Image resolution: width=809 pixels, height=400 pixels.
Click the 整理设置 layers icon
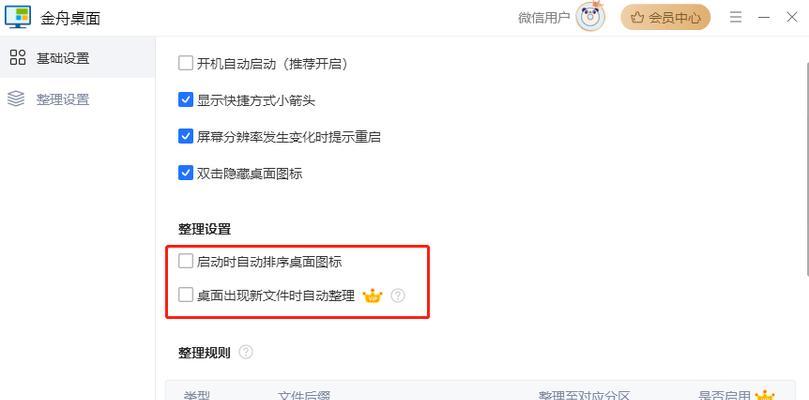tap(17, 99)
